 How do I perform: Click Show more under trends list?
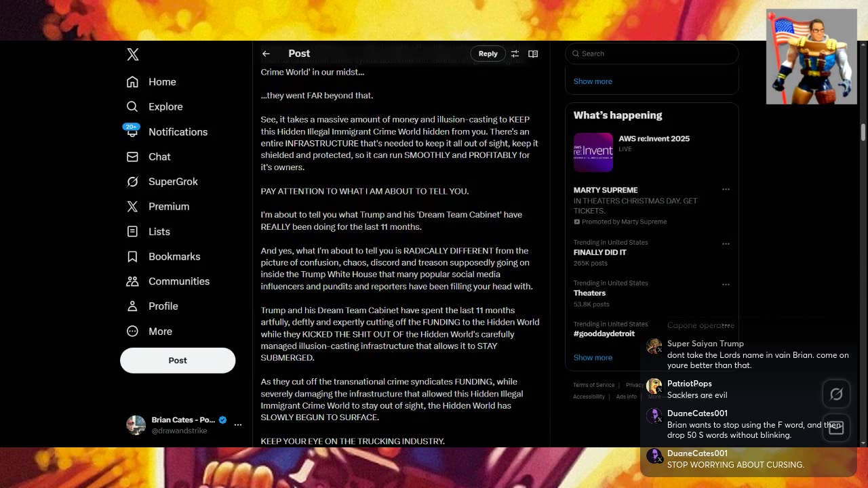click(x=593, y=357)
